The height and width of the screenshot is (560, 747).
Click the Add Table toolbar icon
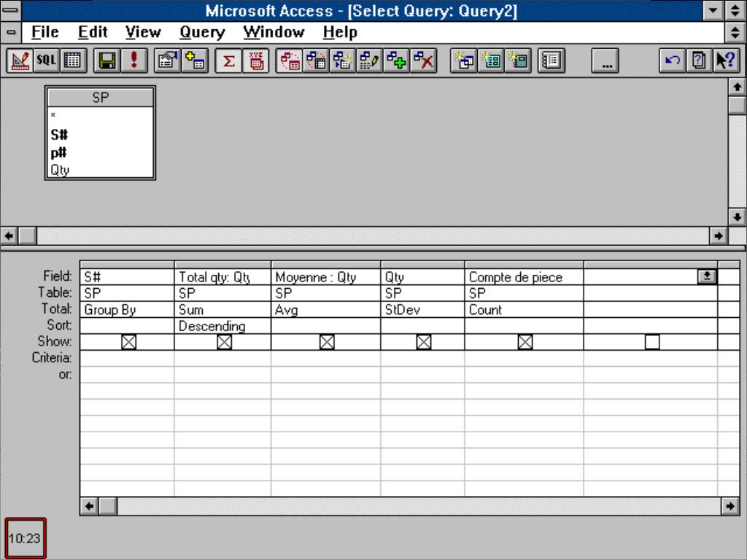(194, 61)
